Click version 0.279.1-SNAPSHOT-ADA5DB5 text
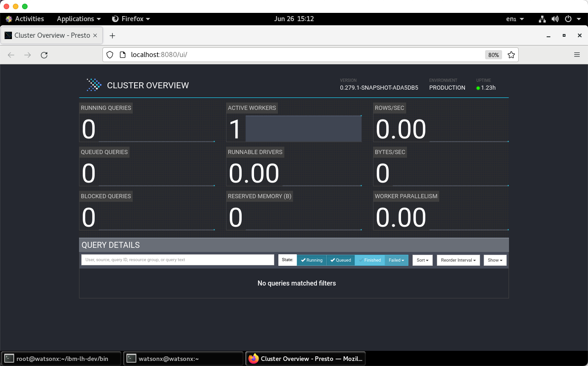Image resolution: width=588 pixels, height=366 pixels. 379,88
